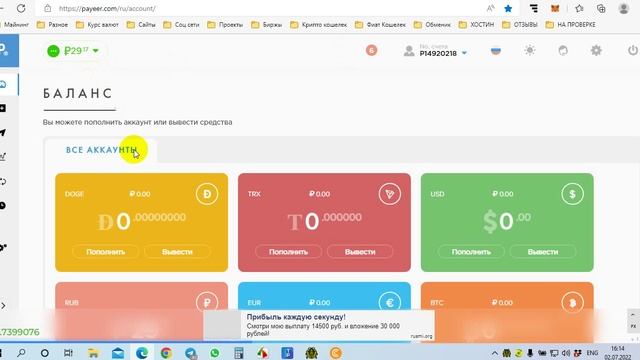Click Пополнить on the DOGE card
The image size is (640, 360).
(x=105, y=252)
